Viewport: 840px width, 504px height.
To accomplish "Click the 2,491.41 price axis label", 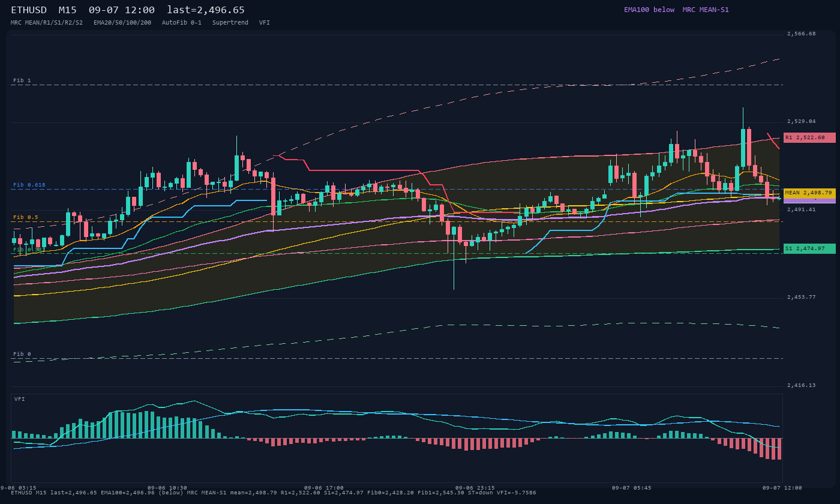I will pyautogui.click(x=802, y=209).
